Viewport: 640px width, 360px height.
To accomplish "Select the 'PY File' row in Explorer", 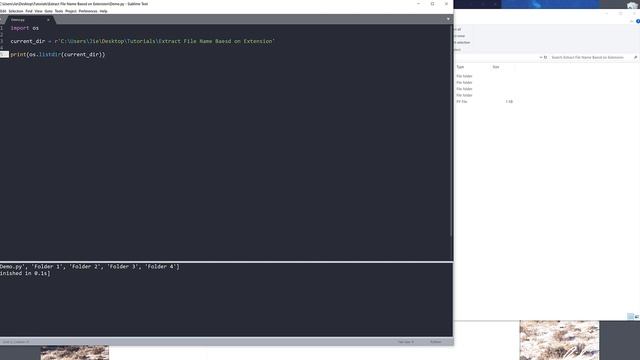I will pos(462,102).
